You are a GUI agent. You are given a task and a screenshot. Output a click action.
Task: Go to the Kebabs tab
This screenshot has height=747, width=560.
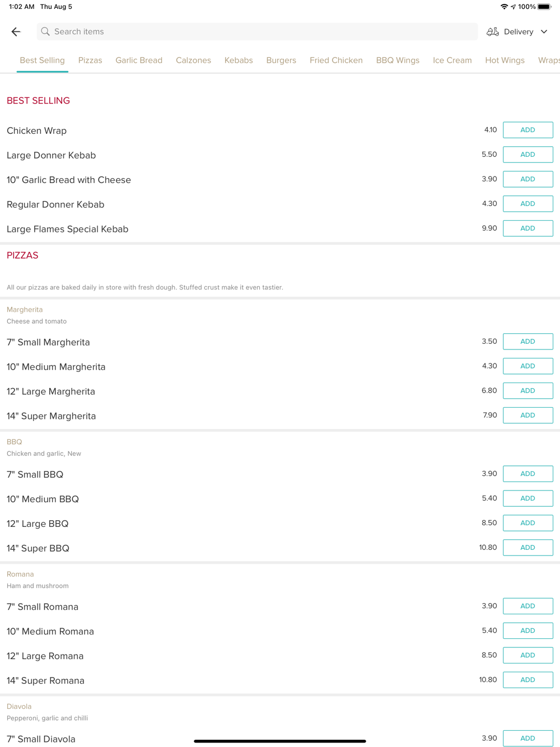239,60
